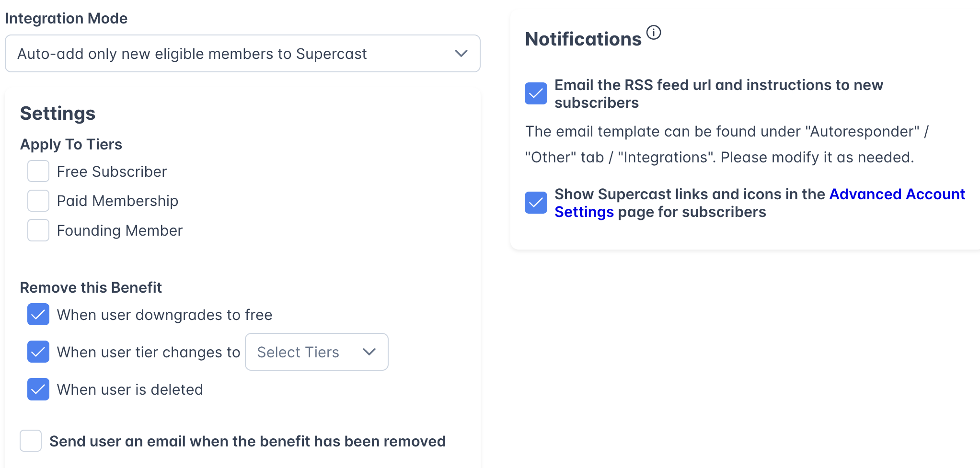Check the Paid Membership tier box
Image resolution: width=980 pixels, height=468 pixels.
(38, 201)
